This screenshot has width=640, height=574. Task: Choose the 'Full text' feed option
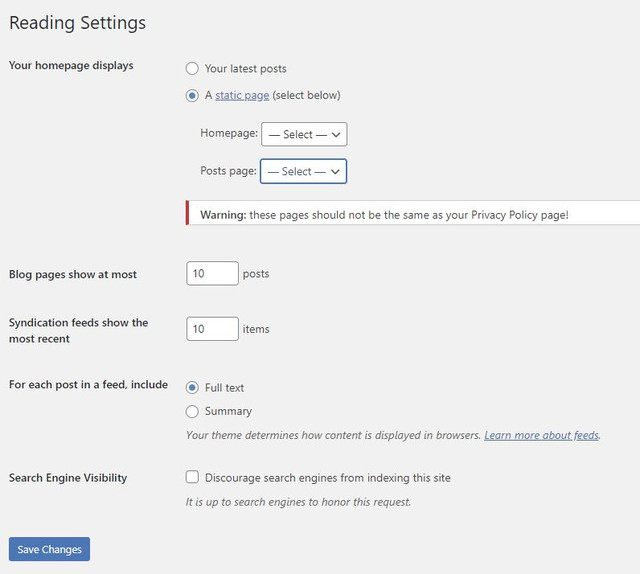pos(192,387)
